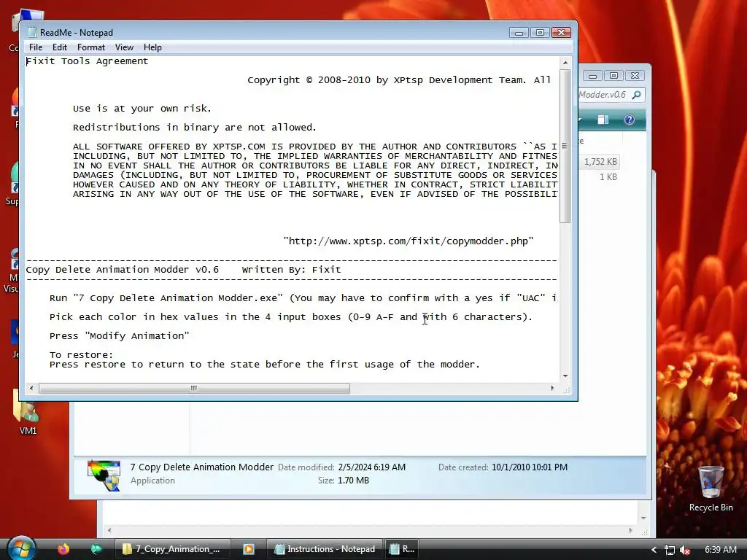Click the magnifier search icon in Explorer
Viewport: 747px width, 560px height.
tap(636, 95)
